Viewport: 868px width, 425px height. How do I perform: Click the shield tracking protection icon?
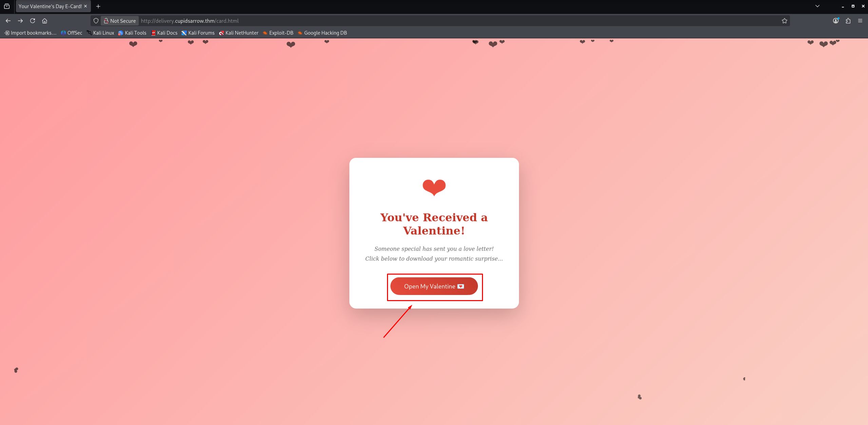click(x=96, y=21)
